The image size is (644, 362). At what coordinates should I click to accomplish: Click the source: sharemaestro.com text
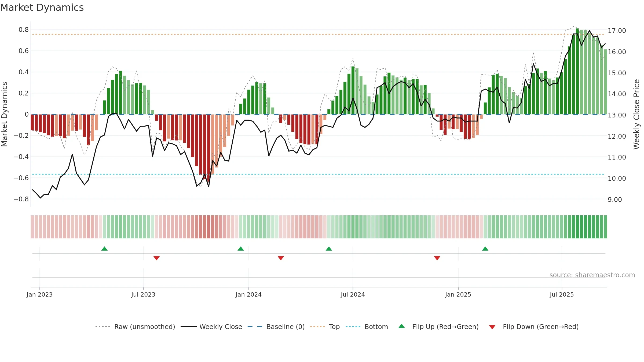coord(592,275)
